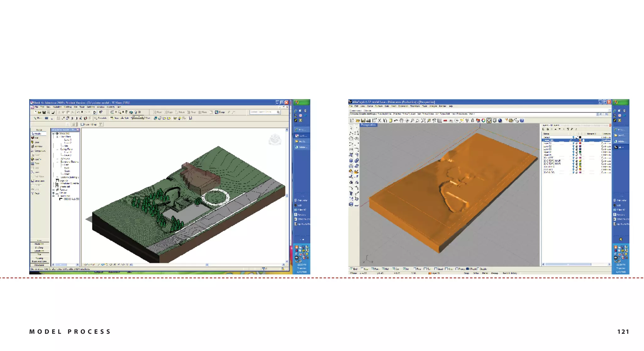Click Default layer black color swatch

580,137
